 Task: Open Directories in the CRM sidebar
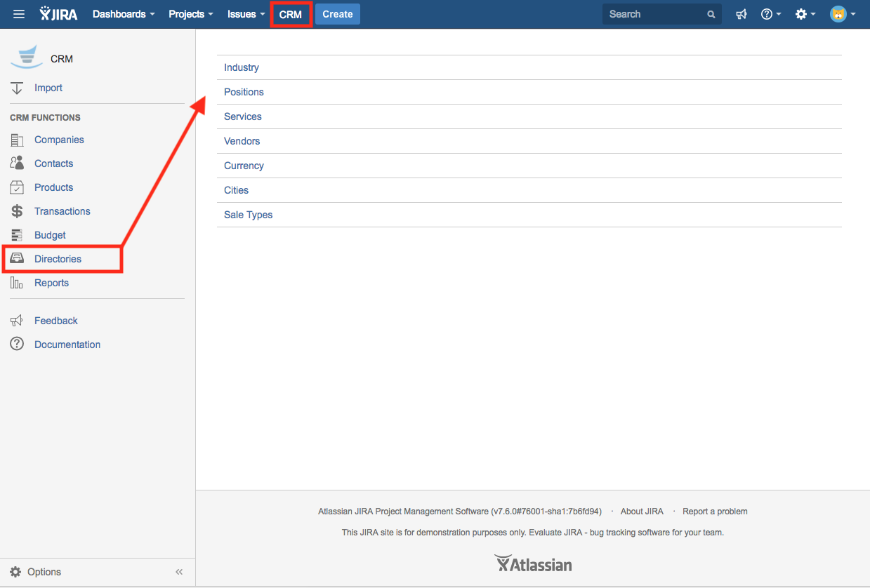[58, 259]
